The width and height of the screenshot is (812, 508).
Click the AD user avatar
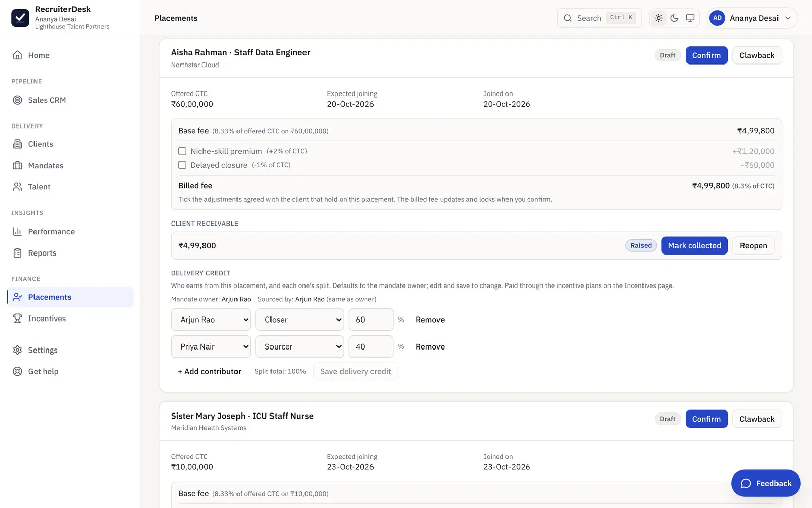click(717, 18)
